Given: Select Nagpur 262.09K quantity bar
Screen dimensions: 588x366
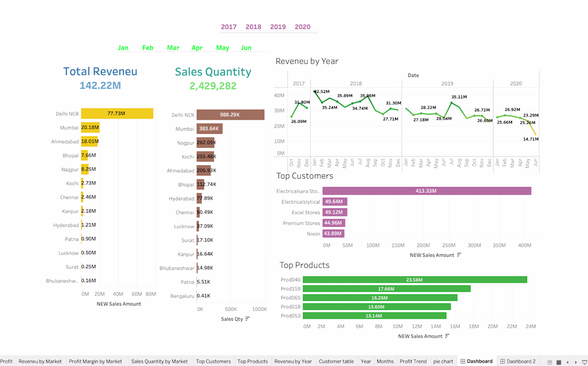Looking at the screenshot, I should point(205,143).
